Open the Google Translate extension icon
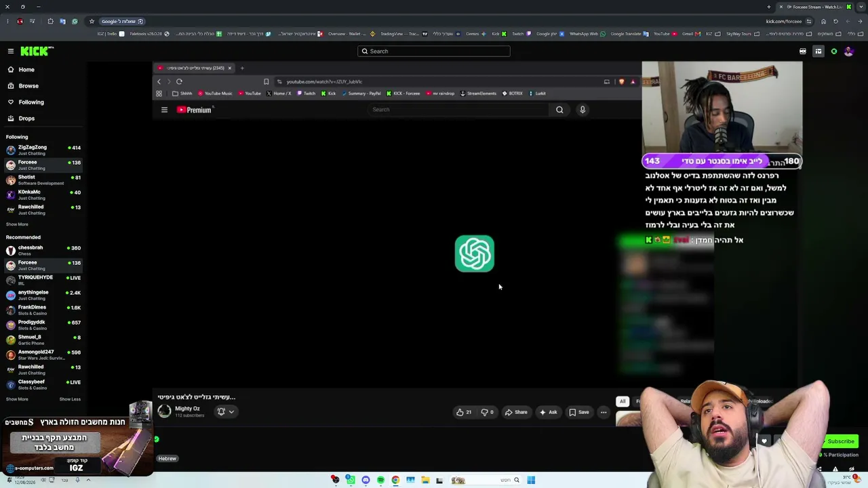868x488 pixels. (62, 21)
